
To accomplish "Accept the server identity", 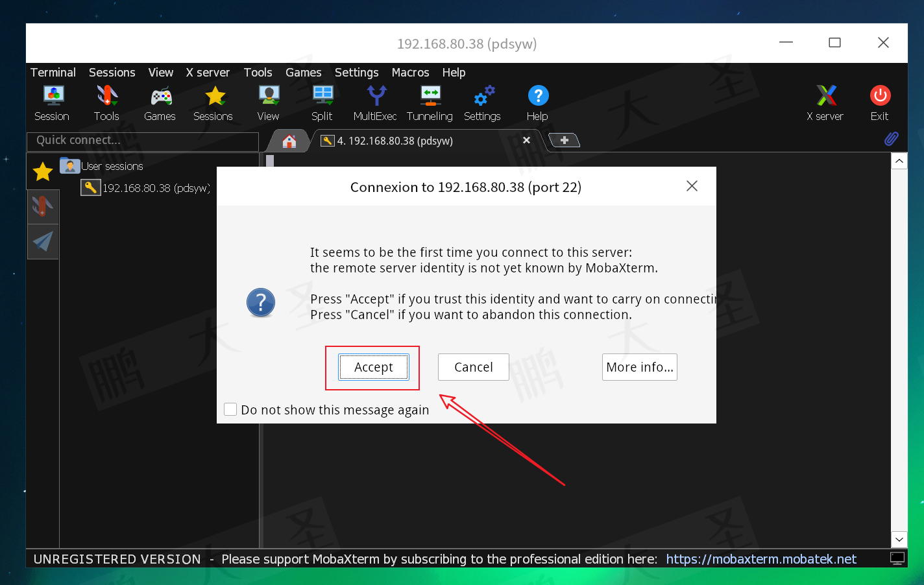I will click(374, 367).
